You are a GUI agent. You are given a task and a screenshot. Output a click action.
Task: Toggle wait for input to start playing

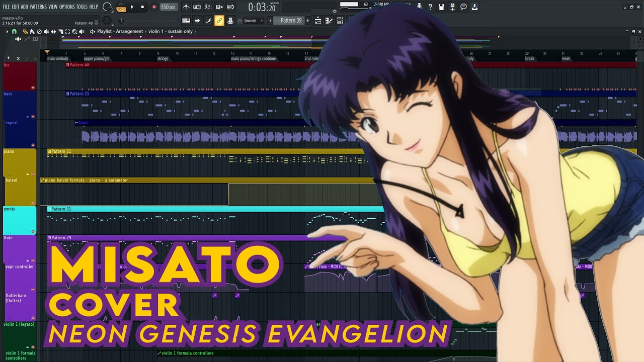[197, 7]
